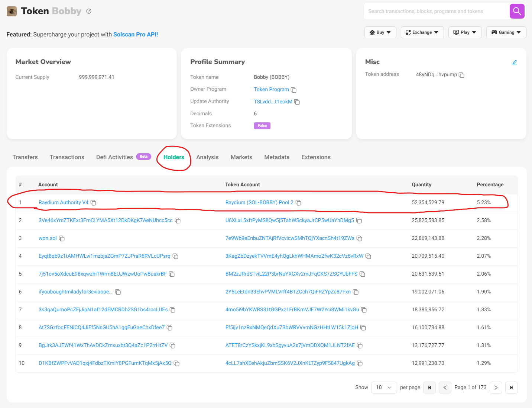Click the 25,825,583.85 quantity cell

click(428, 221)
